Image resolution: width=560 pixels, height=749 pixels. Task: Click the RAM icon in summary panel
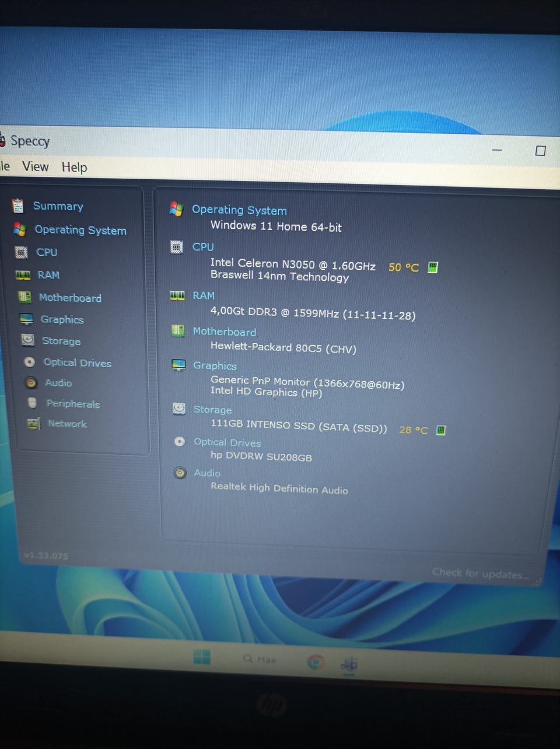pos(177,295)
